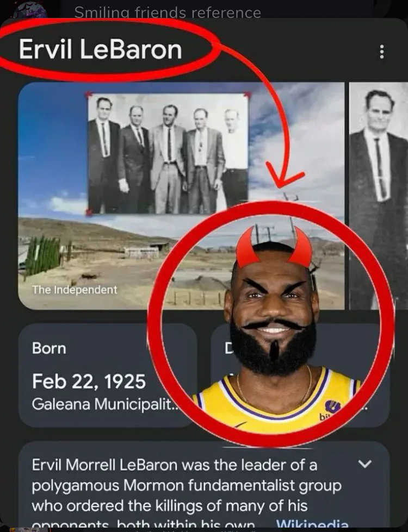Open the Galeana Municipality birthplace link
The image size is (408, 532).
pyautogui.click(x=104, y=404)
